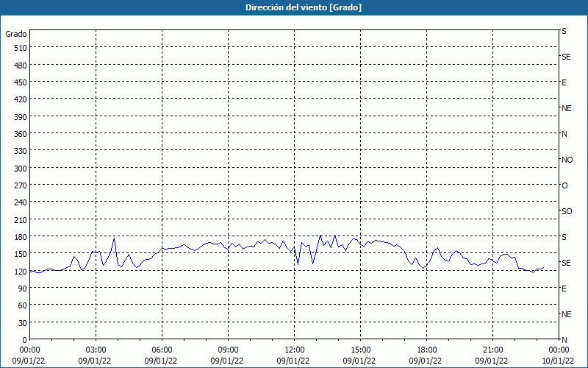This screenshot has height=368, width=588.
Task: Click the "S" compass label on the 180 gridline
Action: point(564,237)
